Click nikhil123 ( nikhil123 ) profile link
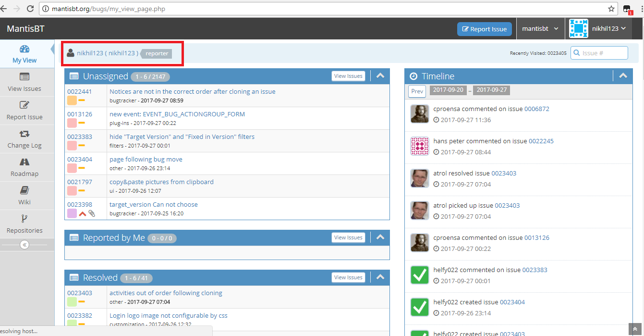The width and height of the screenshot is (644, 336). coord(108,53)
